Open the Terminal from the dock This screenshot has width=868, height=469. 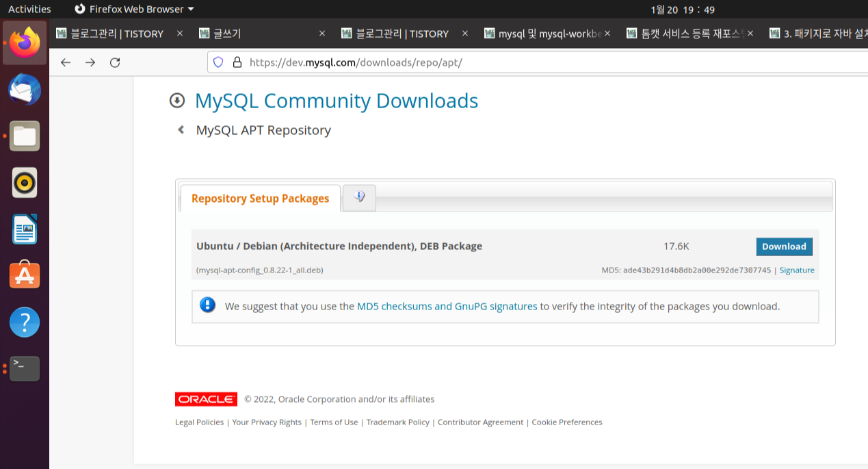click(x=25, y=368)
